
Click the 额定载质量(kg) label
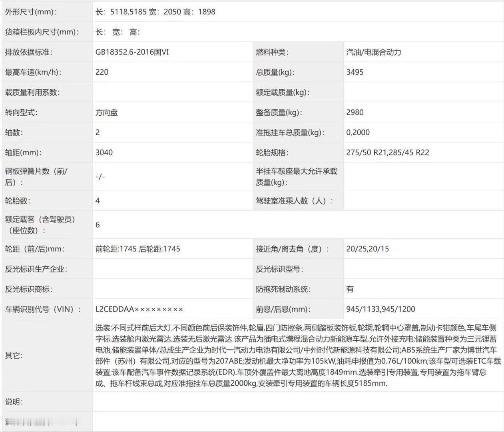[x=283, y=92]
